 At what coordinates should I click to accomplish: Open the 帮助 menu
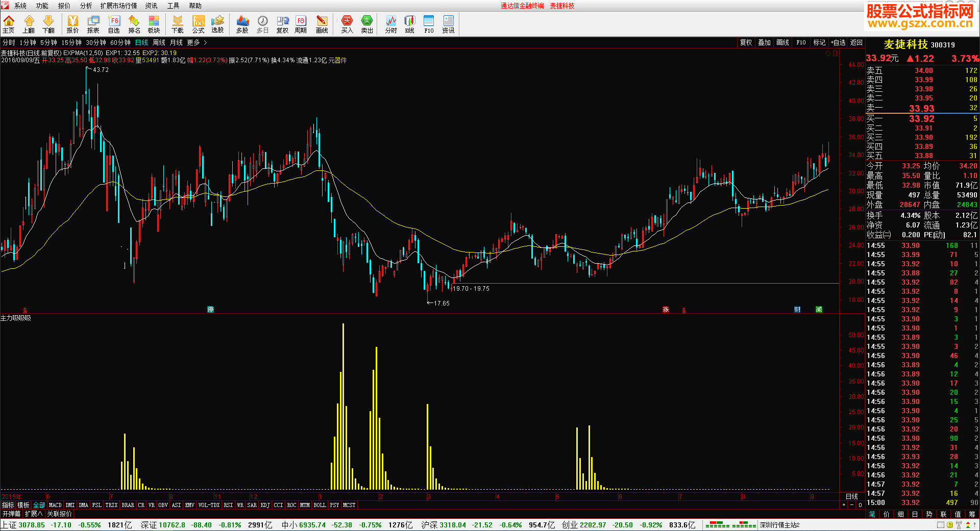pyautogui.click(x=195, y=6)
